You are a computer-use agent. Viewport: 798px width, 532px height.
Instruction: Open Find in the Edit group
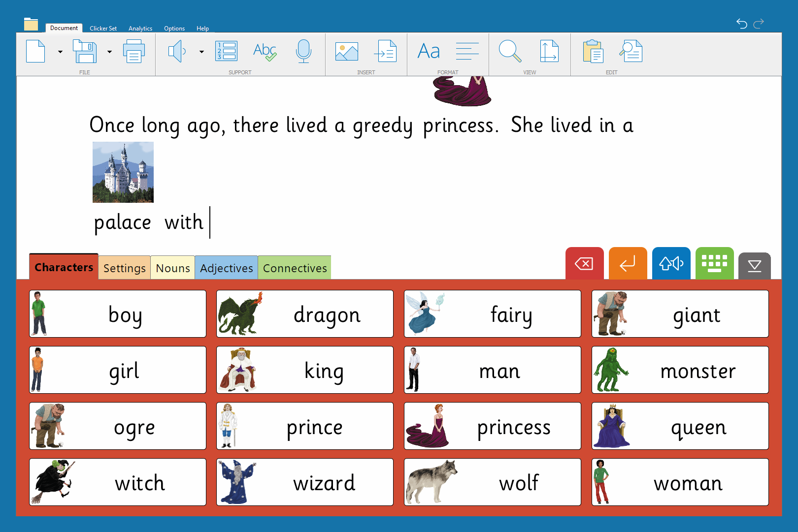(631, 51)
